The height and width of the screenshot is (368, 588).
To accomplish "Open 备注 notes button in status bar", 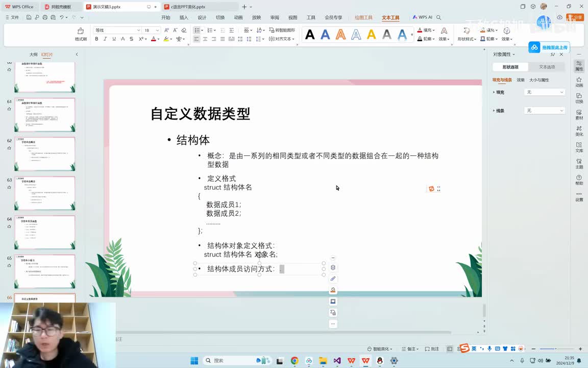I will 410,349.
